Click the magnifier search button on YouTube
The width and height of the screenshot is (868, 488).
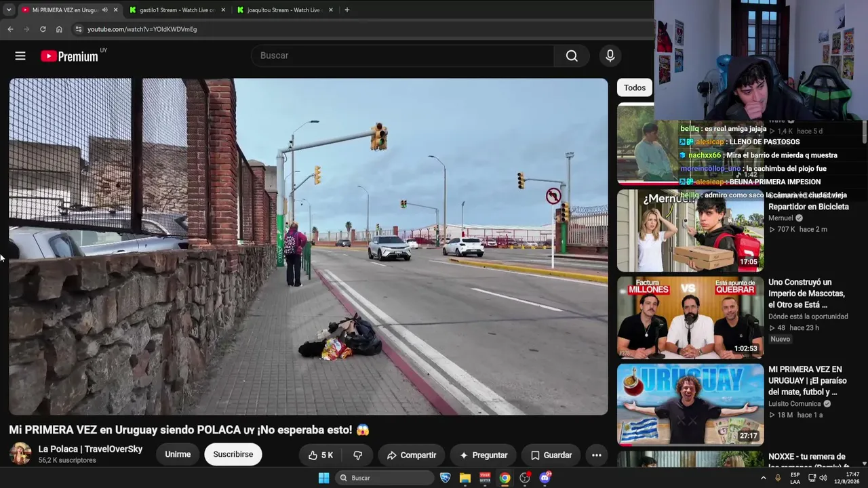(572, 56)
